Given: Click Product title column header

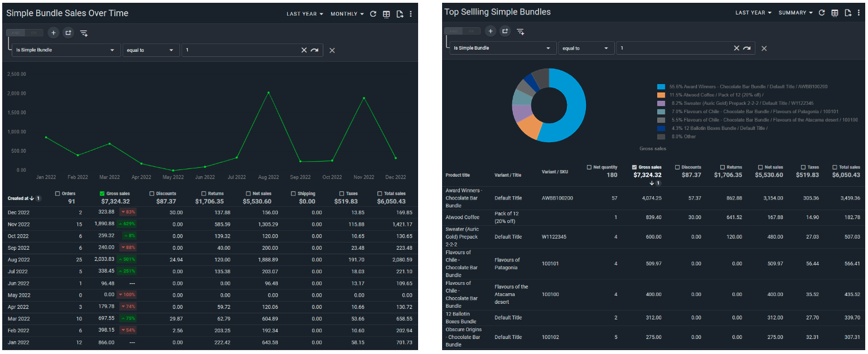Looking at the screenshot, I should pos(458,175).
